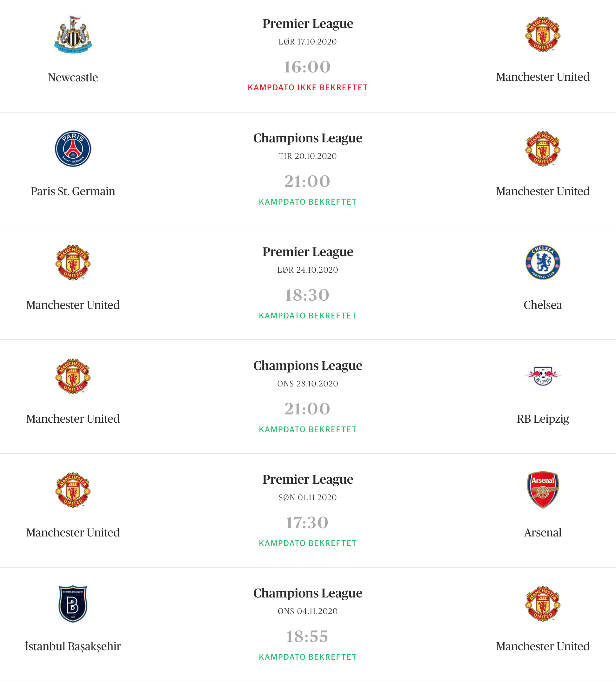Click the 18:30 kickoff time
616x682 pixels.
(307, 295)
